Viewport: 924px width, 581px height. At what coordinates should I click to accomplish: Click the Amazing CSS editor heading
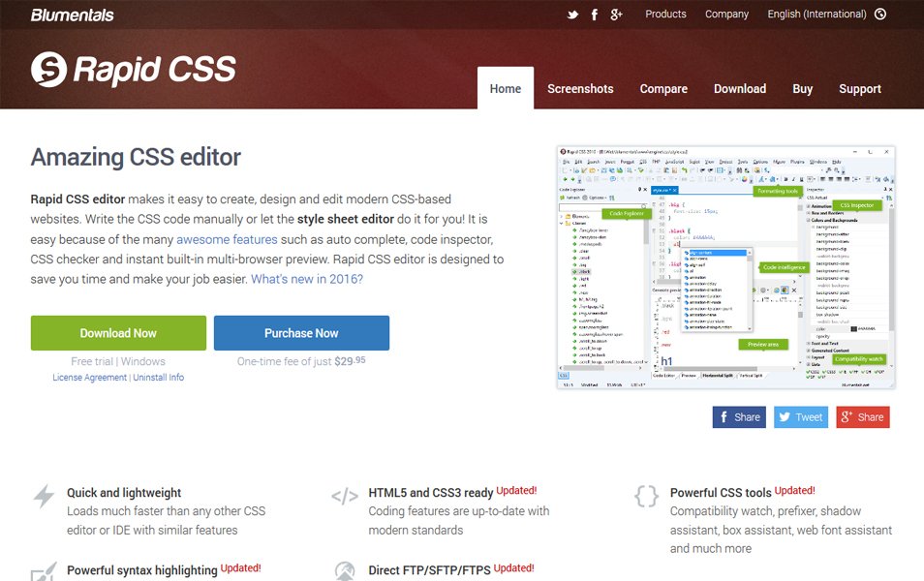point(136,157)
